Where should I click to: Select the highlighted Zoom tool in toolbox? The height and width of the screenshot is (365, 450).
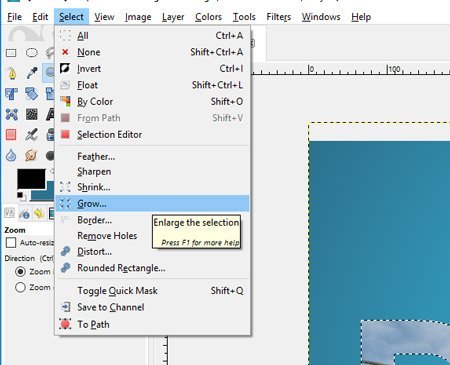pos(49,72)
